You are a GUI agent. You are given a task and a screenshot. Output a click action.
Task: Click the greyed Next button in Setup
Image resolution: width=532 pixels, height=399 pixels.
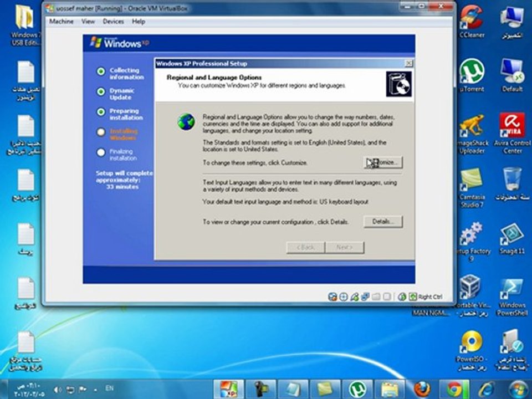click(345, 247)
